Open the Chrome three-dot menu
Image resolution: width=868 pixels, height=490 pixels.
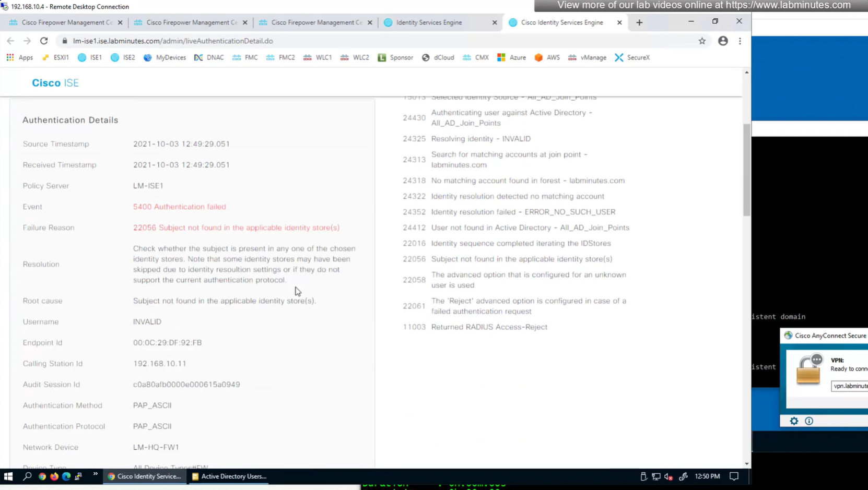point(740,41)
